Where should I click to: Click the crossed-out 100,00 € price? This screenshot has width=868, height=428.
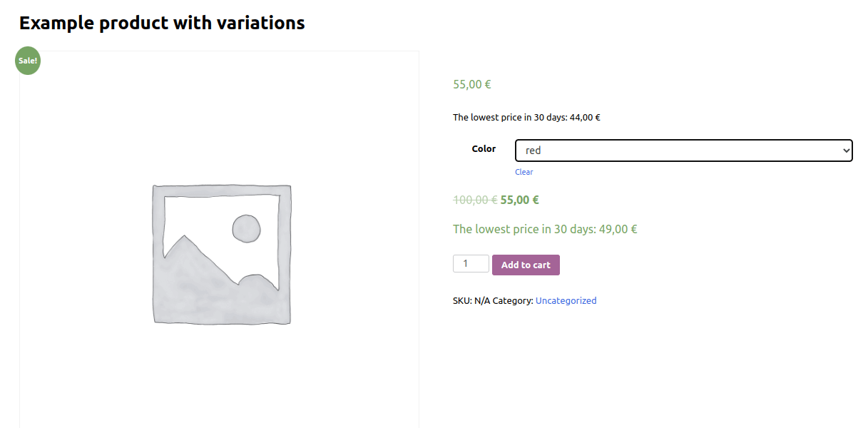pos(474,200)
